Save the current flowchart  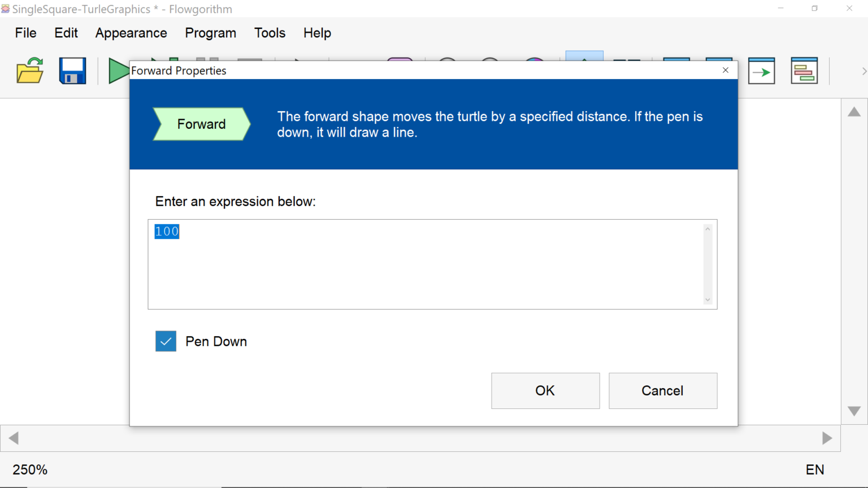tap(72, 70)
